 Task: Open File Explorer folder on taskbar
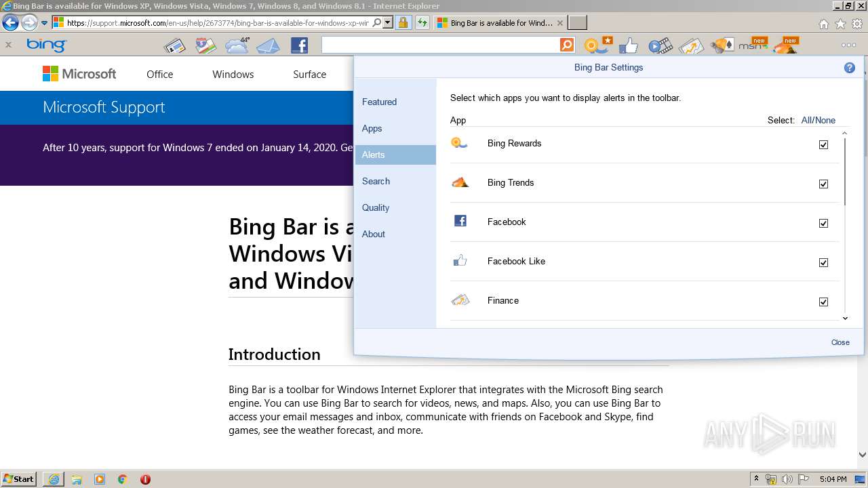pyautogui.click(x=77, y=479)
